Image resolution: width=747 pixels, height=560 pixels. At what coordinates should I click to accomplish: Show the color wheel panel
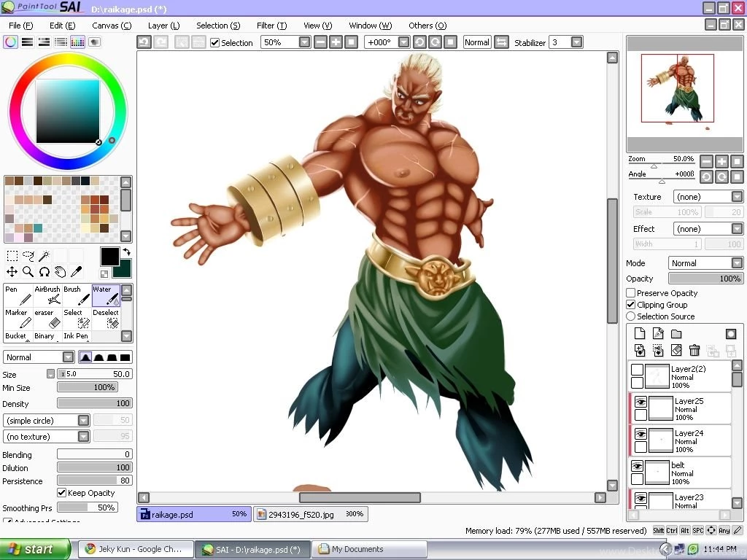coord(10,42)
